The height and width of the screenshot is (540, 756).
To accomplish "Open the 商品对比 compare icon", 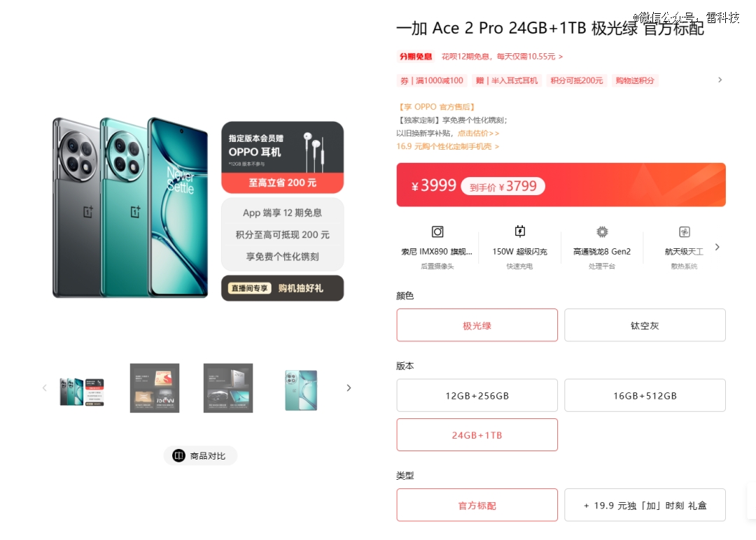I will click(179, 455).
